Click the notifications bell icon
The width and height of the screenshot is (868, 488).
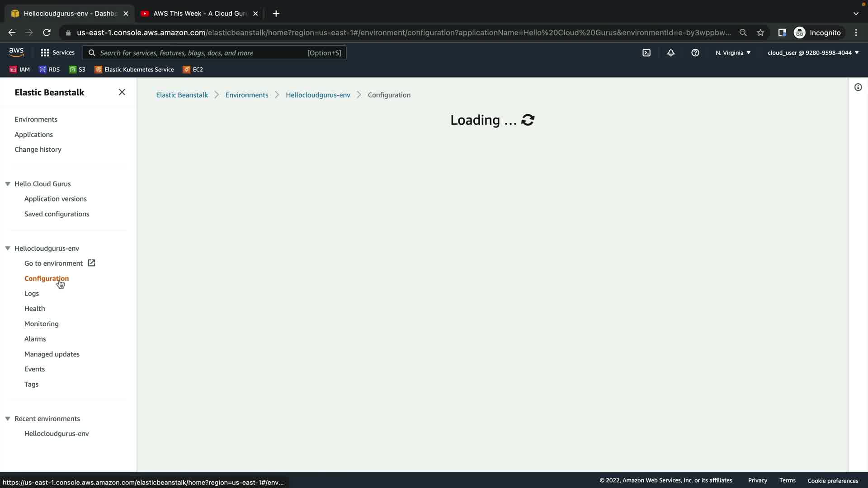pyautogui.click(x=671, y=53)
